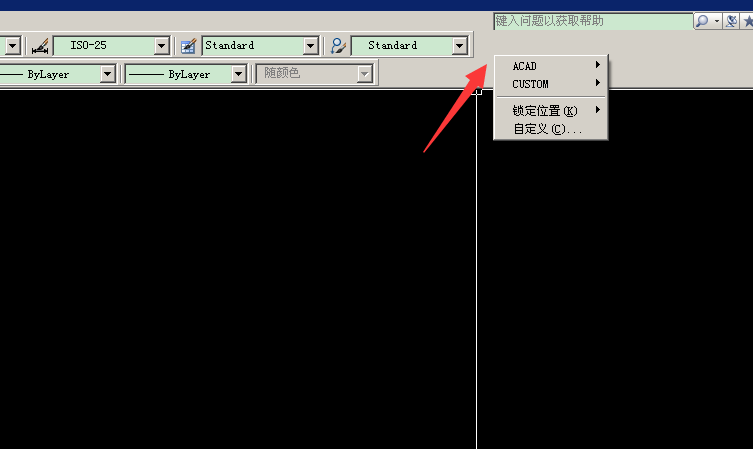The image size is (753, 449).
Task: Open the Communication Center satellite icon
Action: [731, 21]
